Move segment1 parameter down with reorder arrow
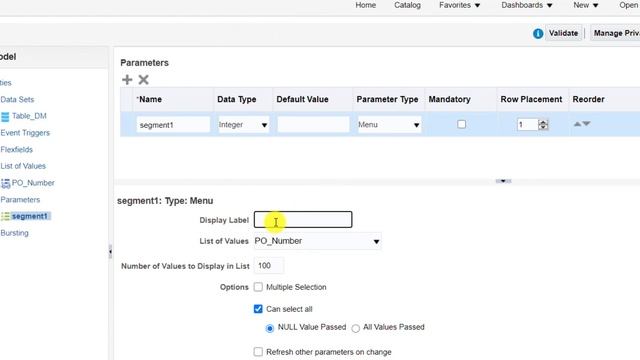This screenshot has height=360, width=640. [x=586, y=124]
